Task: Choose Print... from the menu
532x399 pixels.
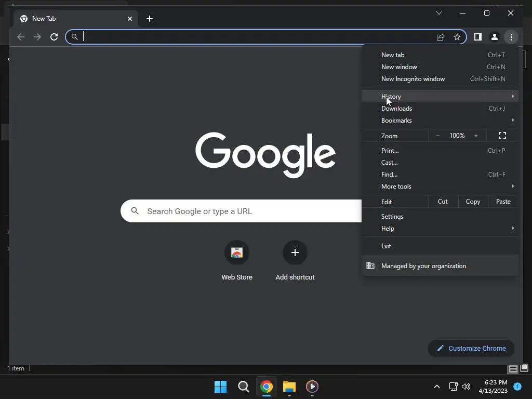Action: (440, 150)
